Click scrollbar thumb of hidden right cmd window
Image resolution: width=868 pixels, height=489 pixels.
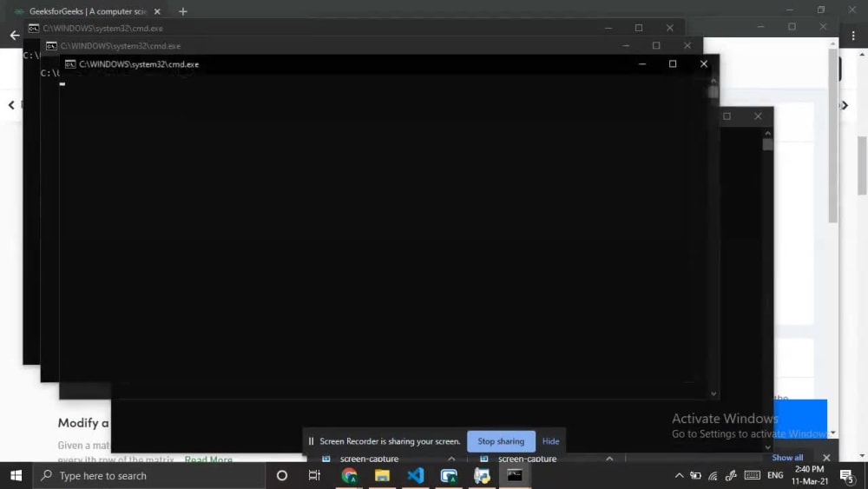[x=767, y=144]
